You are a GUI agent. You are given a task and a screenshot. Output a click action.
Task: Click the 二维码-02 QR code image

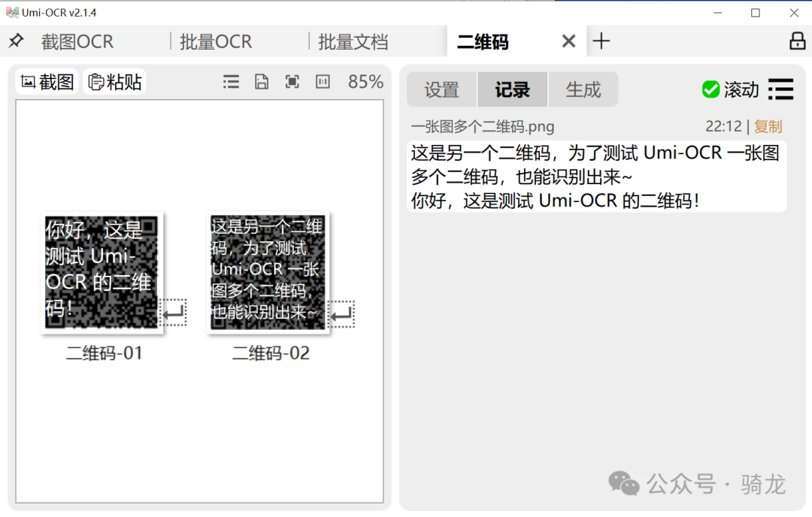click(x=268, y=272)
